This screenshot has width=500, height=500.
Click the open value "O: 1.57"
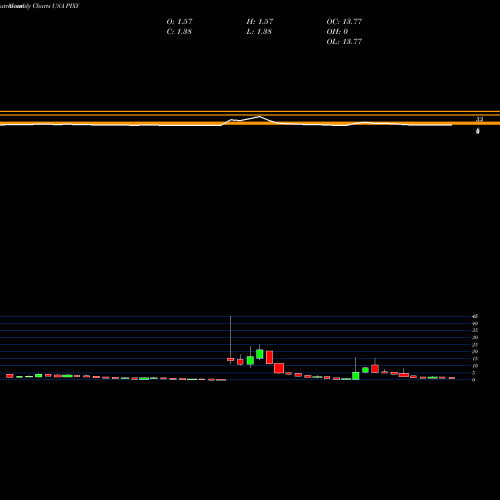point(179,22)
